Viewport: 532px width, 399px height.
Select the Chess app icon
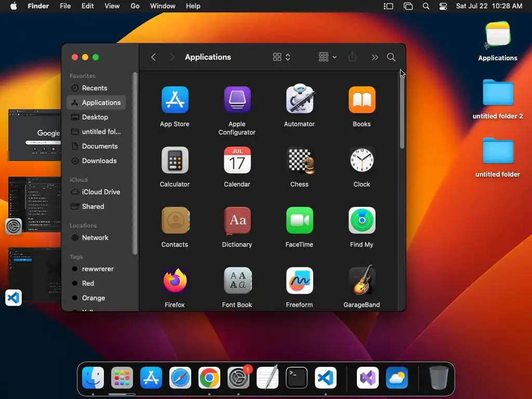pos(300,160)
